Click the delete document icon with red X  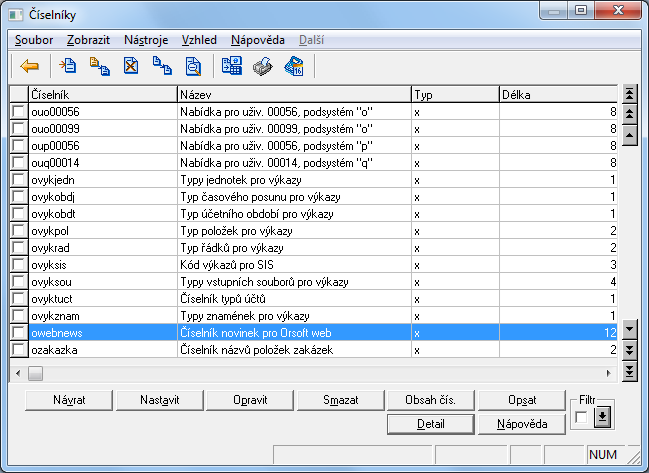pos(131,67)
